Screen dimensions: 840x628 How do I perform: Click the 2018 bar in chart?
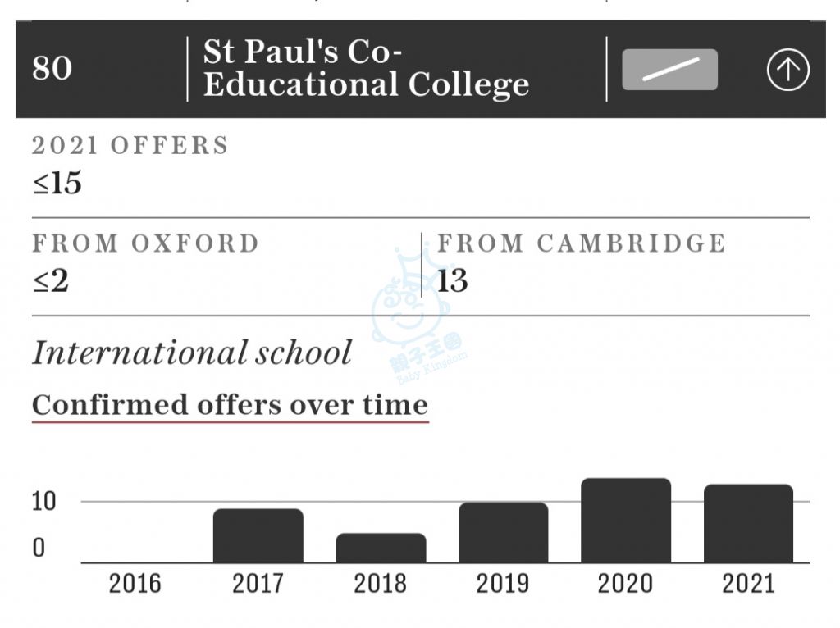click(381, 548)
